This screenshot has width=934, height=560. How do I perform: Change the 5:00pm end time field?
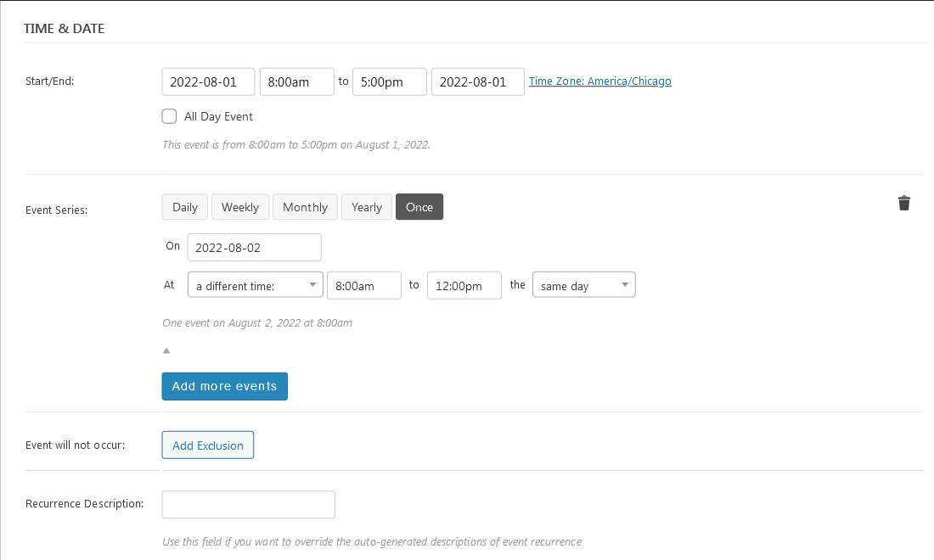(389, 82)
